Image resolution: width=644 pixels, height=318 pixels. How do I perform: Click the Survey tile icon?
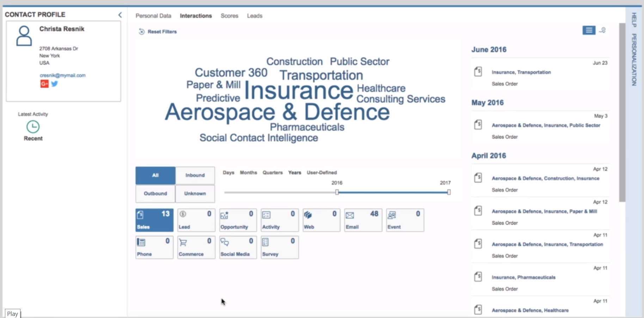click(x=265, y=242)
